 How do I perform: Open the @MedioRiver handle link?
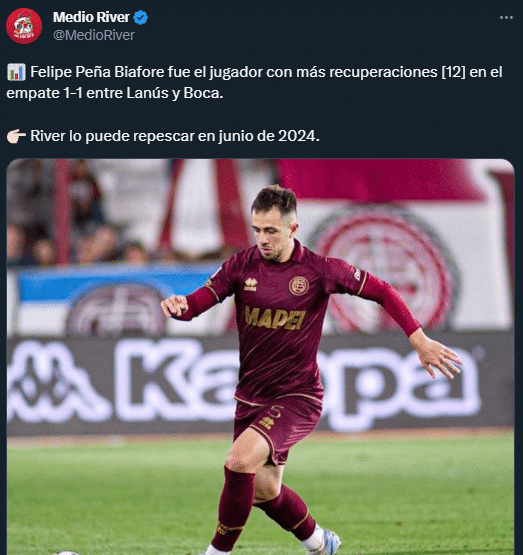(94, 35)
